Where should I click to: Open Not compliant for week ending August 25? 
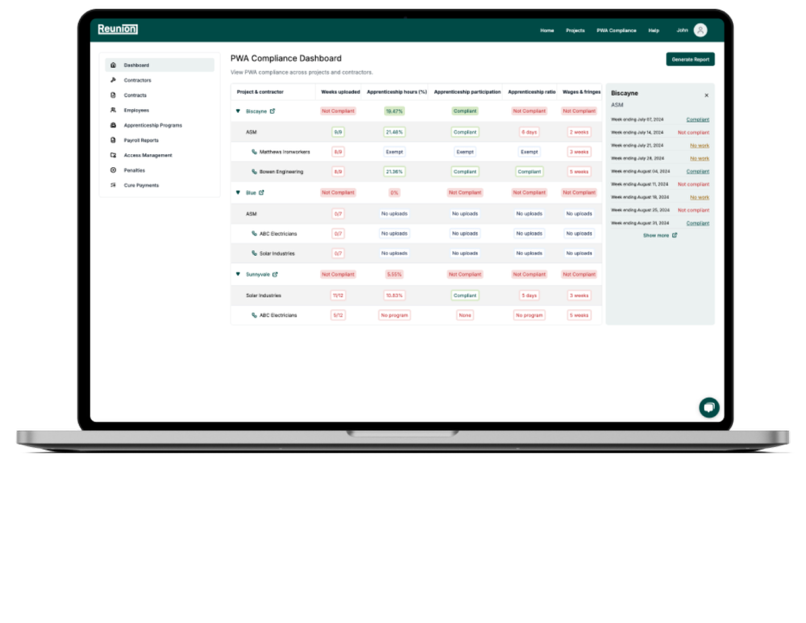(693, 210)
